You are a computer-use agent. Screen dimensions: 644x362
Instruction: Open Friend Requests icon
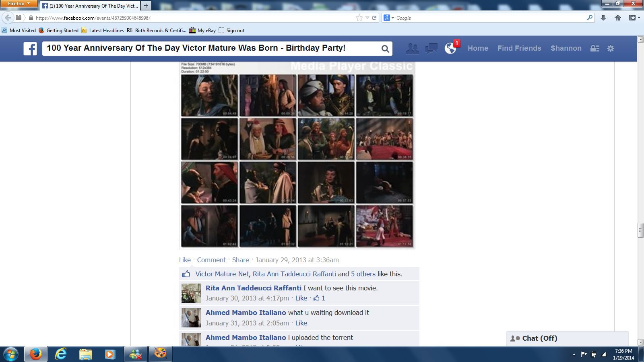[412, 48]
